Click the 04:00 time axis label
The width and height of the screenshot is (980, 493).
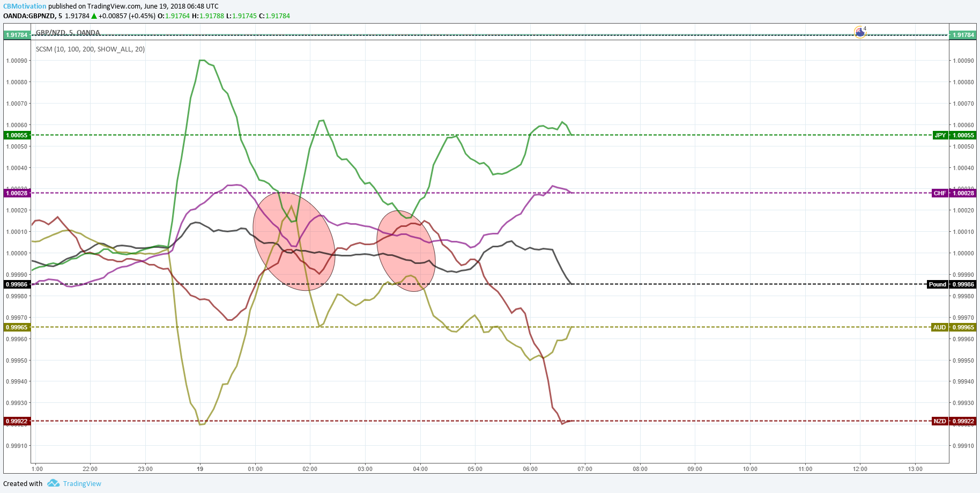[420, 469]
